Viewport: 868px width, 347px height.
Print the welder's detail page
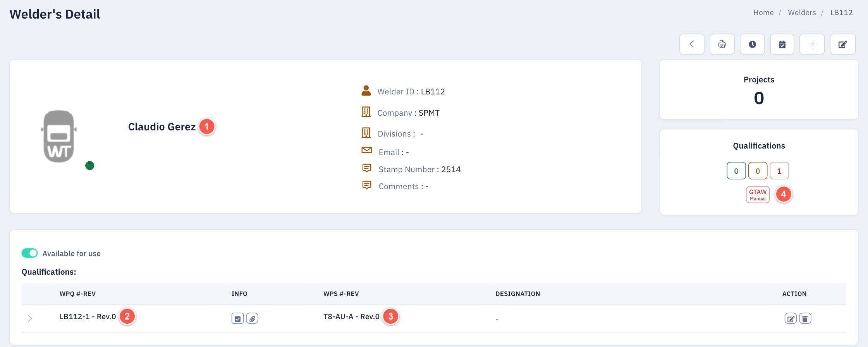click(722, 44)
